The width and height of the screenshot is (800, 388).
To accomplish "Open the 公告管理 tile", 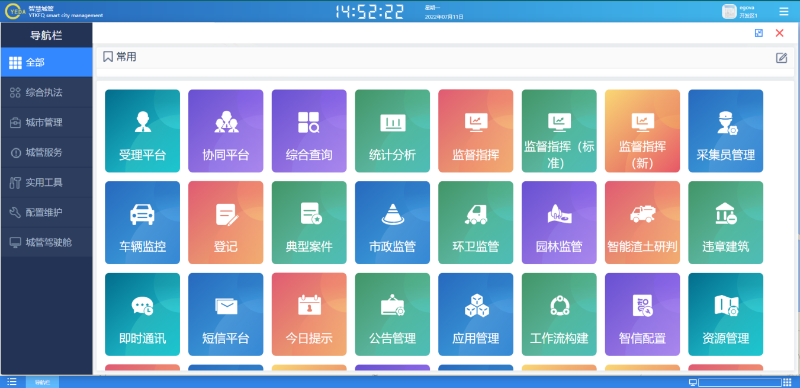I will [x=392, y=314].
